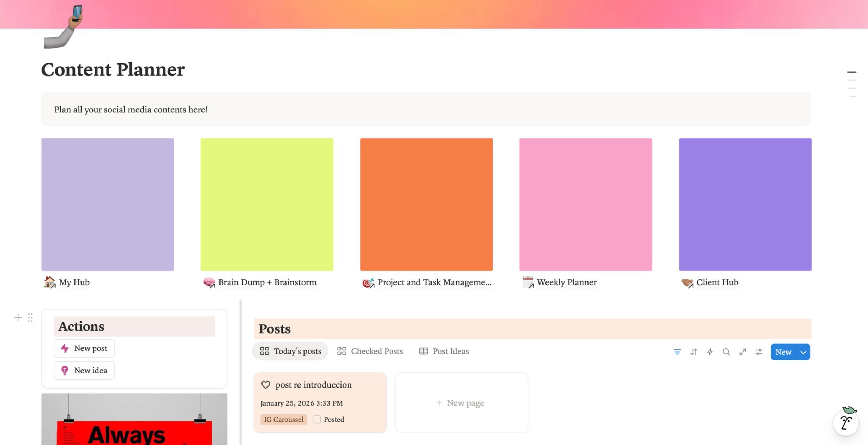Click the heart icon on post re introduccion
Image resolution: width=868 pixels, height=445 pixels.
tap(266, 385)
